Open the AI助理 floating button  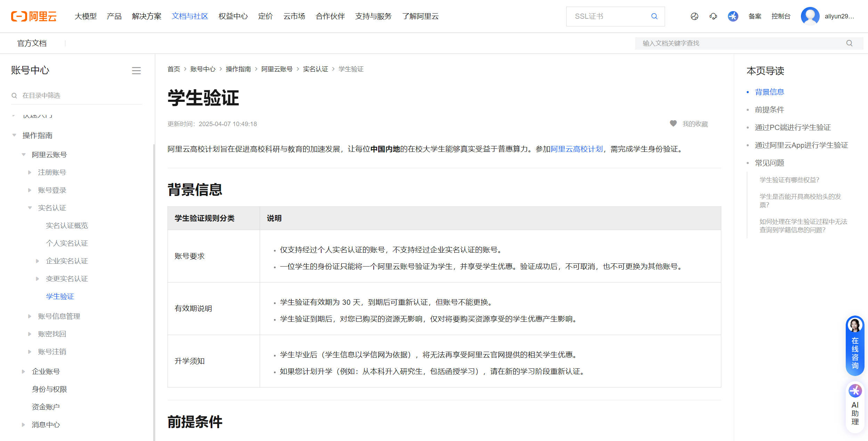[x=855, y=407]
